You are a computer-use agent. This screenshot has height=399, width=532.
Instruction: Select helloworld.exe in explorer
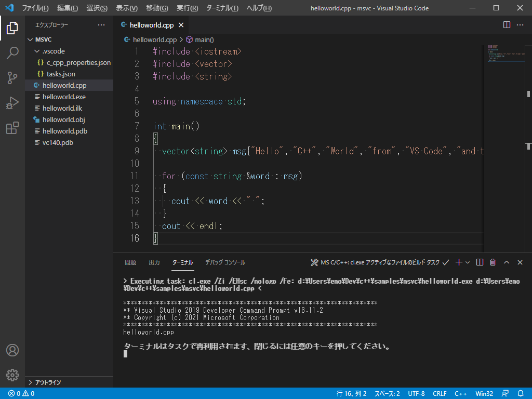[69, 97]
